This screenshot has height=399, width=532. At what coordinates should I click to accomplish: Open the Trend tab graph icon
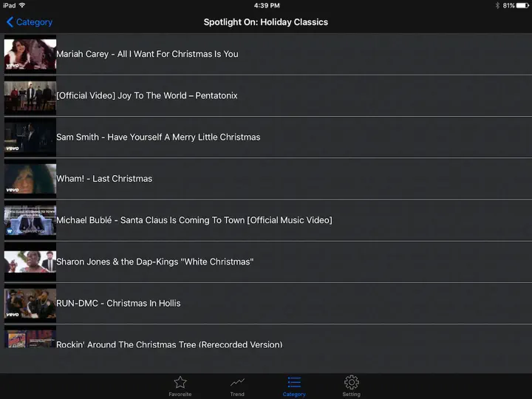point(237,383)
